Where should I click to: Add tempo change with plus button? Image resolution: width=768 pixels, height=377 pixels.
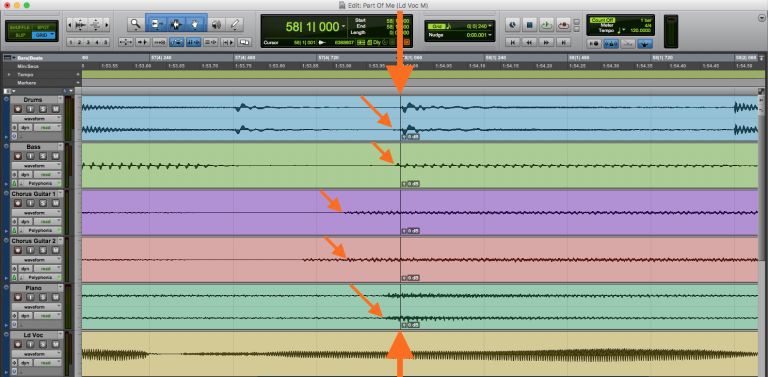77,74
